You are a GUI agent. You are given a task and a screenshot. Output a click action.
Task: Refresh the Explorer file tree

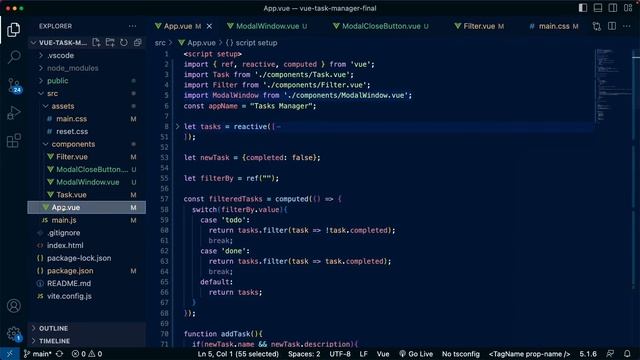pos(124,42)
